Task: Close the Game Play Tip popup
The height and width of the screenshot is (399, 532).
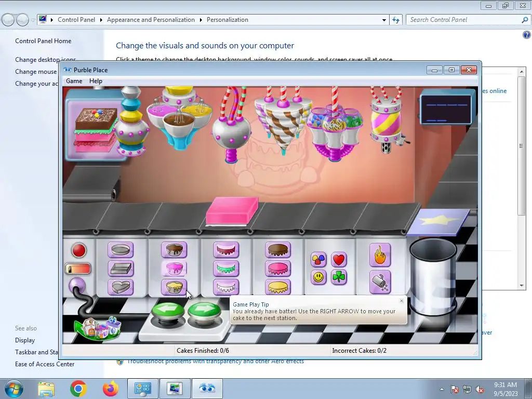Action: coord(402,301)
